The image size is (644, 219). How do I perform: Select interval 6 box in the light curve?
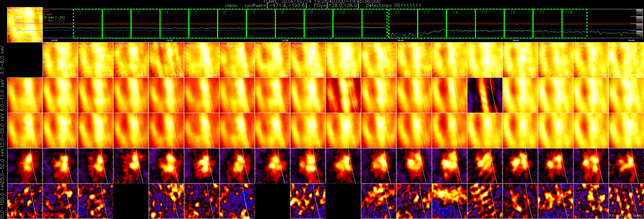click(232, 24)
